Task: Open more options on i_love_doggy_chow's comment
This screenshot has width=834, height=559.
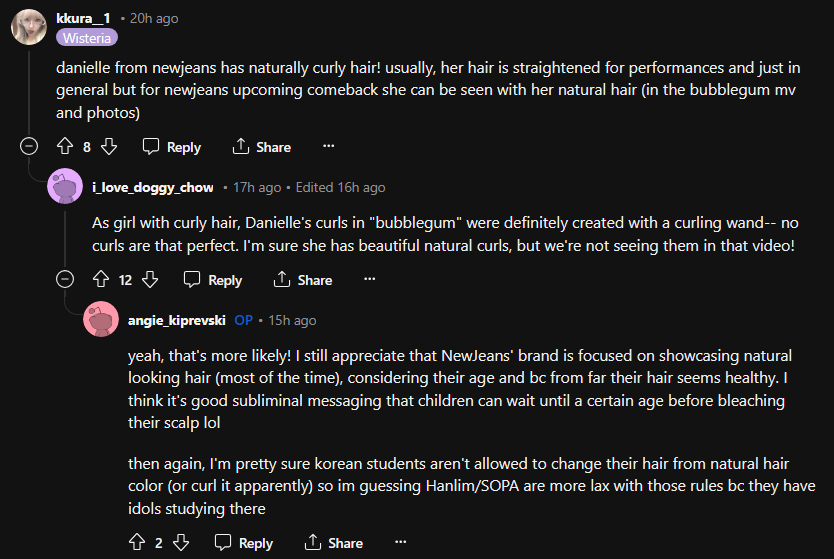Action: point(369,280)
